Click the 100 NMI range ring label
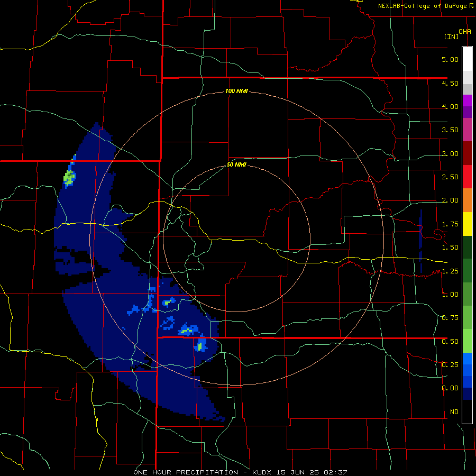Viewport: 476px width, 476px height. tap(236, 91)
